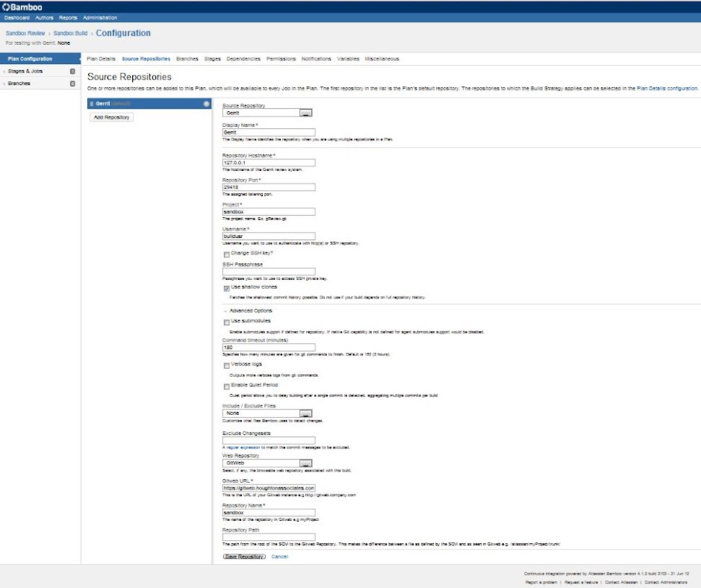
Task: Select Plan Configuration in the sidebar
Action: click(x=40, y=59)
